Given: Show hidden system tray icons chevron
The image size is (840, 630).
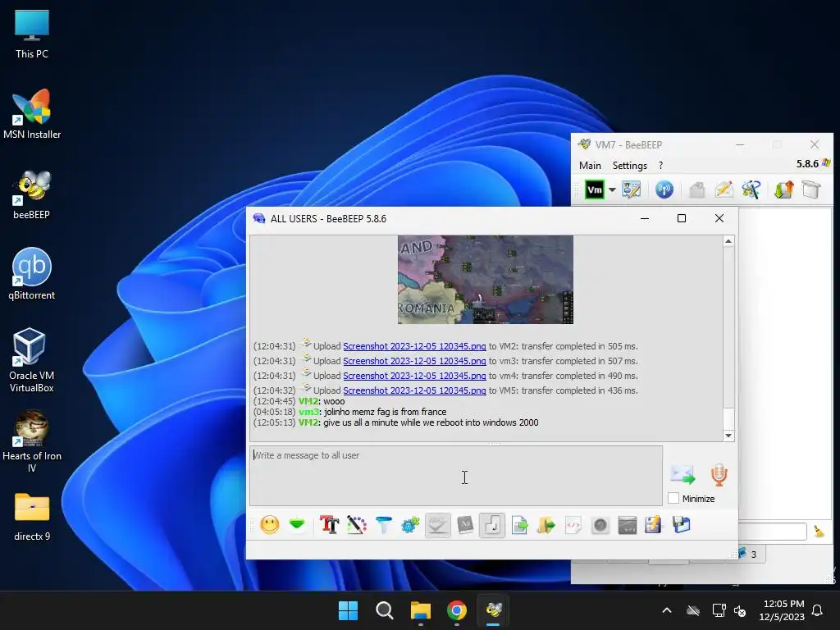Looking at the screenshot, I should (667, 610).
